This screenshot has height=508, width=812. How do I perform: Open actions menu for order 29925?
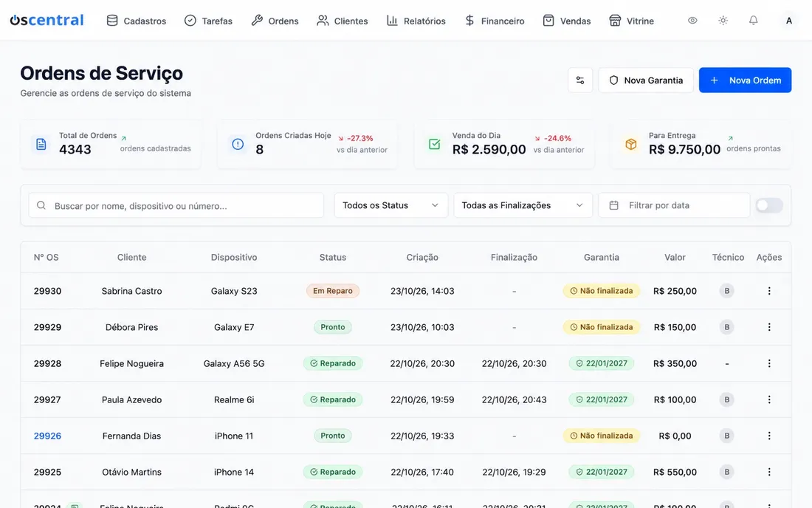[769, 473]
